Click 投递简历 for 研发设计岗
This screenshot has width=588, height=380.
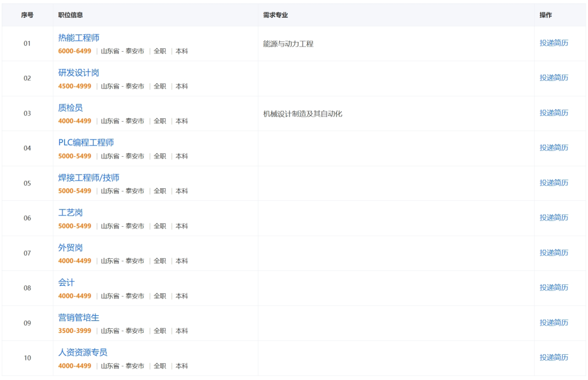[554, 78]
